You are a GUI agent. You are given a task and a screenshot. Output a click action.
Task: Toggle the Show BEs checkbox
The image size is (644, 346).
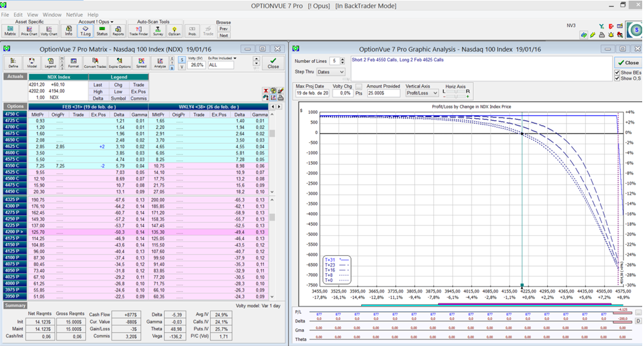[617, 73]
